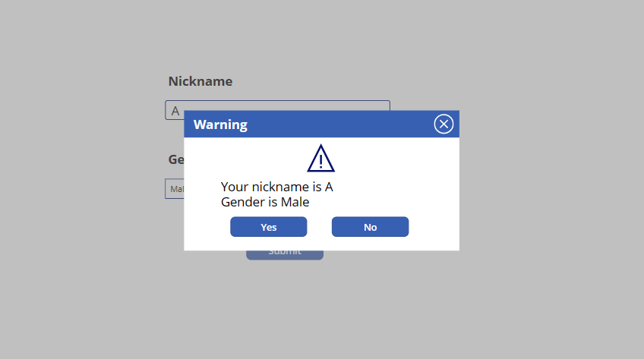The height and width of the screenshot is (359, 644).
Task: Click the empty blue header bar area
Action: (342, 124)
